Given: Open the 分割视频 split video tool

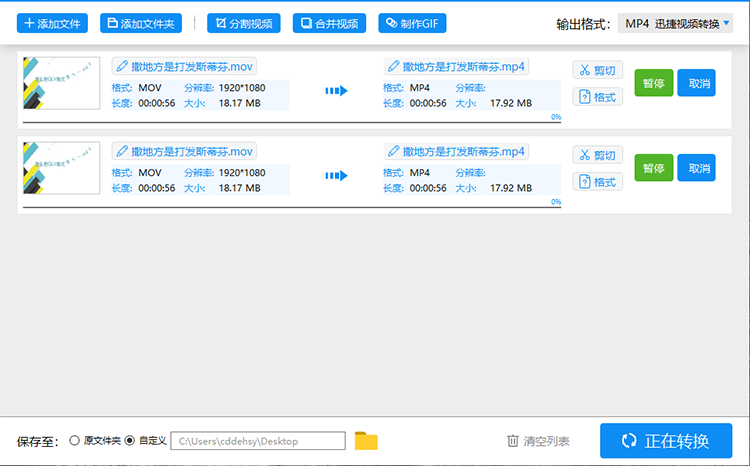Looking at the screenshot, I should pos(244,22).
